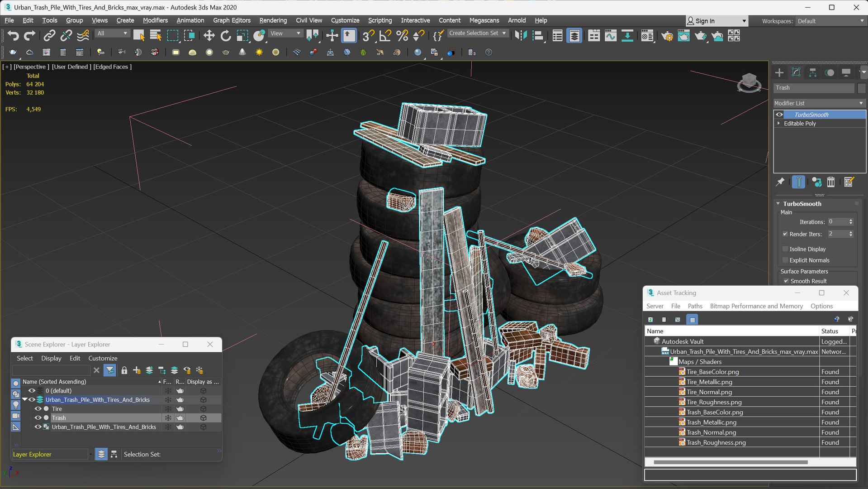
Task: Hide the Trash layer eye icon
Action: [38, 418]
